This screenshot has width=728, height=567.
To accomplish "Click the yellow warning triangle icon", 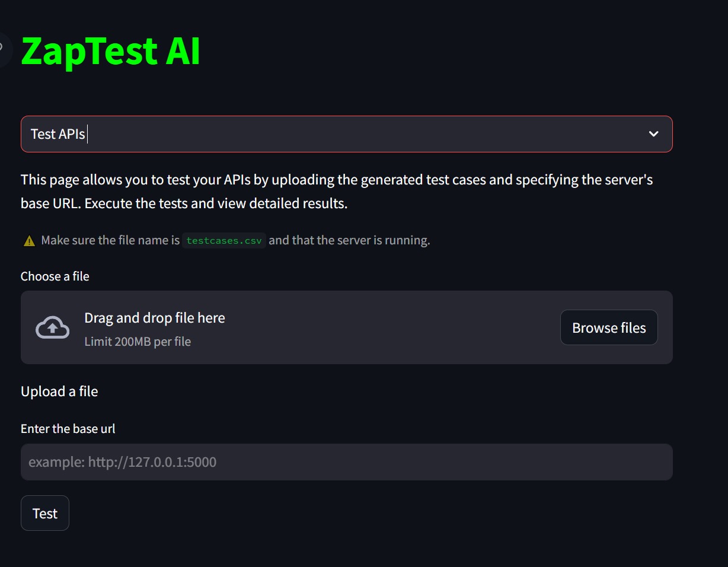I will (x=29, y=241).
